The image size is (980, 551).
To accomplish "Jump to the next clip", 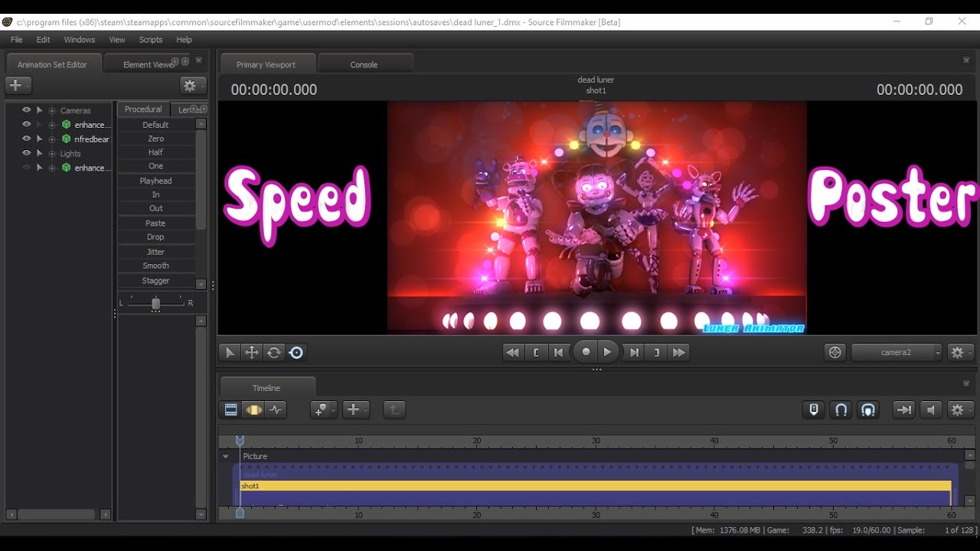I will pyautogui.click(x=679, y=353).
